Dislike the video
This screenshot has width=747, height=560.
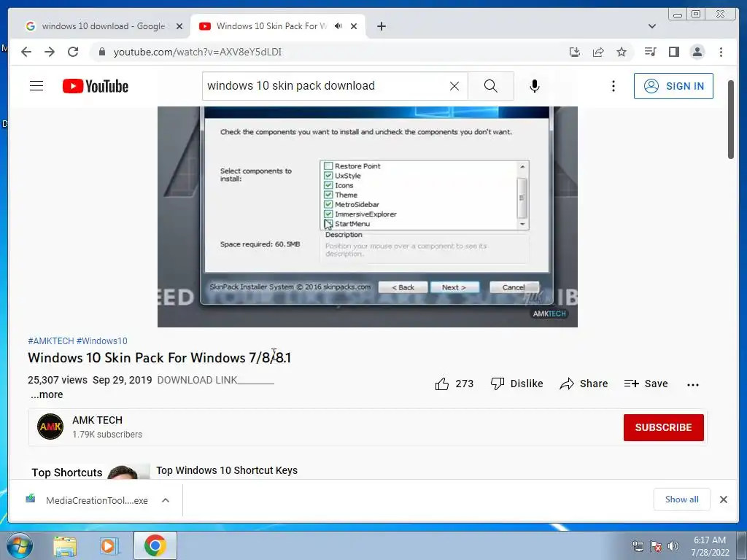click(517, 384)
